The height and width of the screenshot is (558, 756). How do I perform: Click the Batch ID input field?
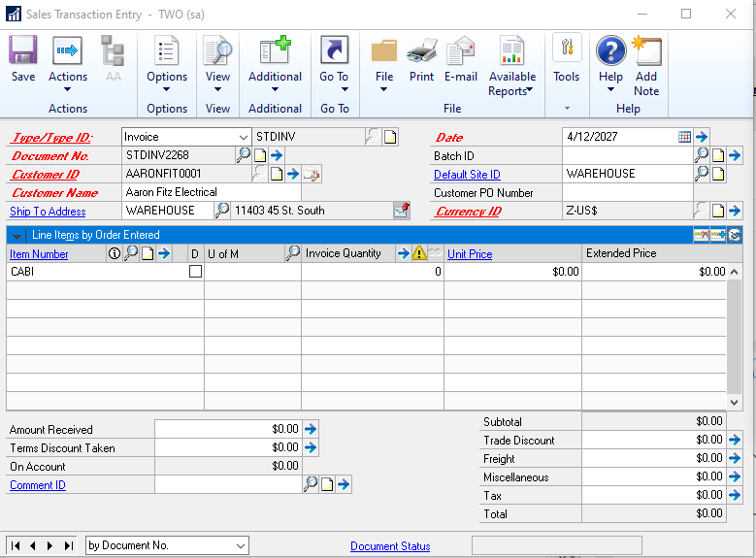click(x=627, y=155)
